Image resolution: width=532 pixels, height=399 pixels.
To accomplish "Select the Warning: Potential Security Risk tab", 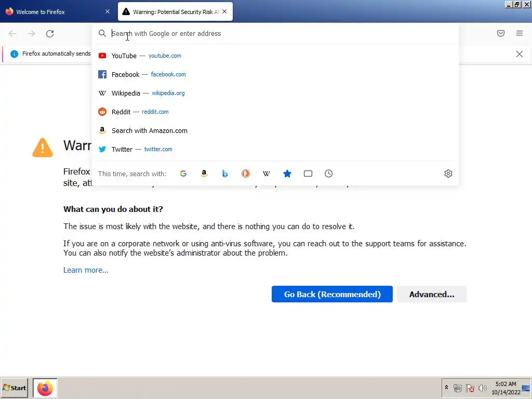I will pyautogui.click(x=175, y=11).
